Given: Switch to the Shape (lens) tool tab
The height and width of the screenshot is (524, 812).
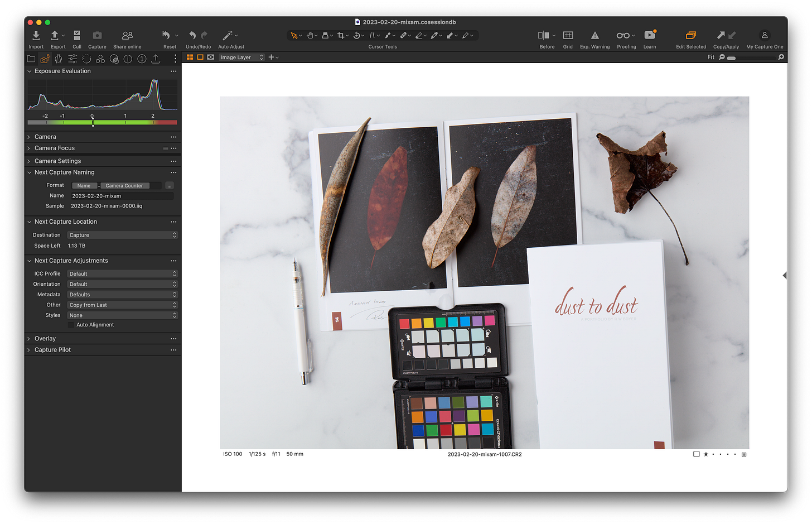Looking at the screenshot, I should 59,59.
